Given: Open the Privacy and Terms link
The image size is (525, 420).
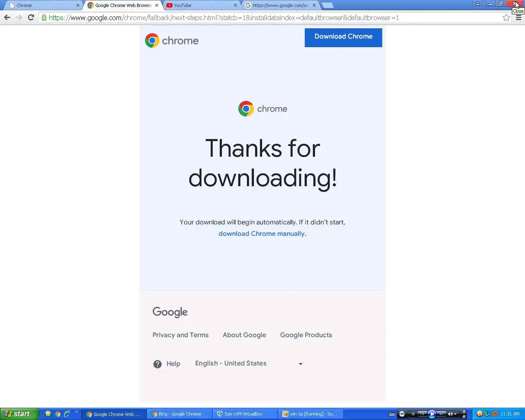Looking at the screenshot, I should (180, 335).
